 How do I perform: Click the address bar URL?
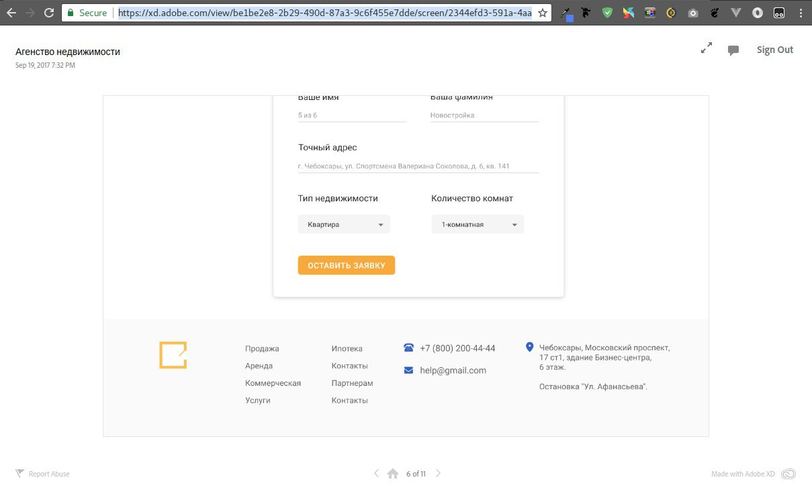click(x=325, y=13)
